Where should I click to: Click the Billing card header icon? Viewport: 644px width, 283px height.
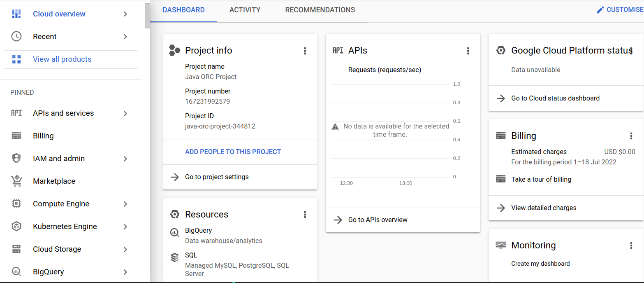pyautogui.click(x=500, y=136)
